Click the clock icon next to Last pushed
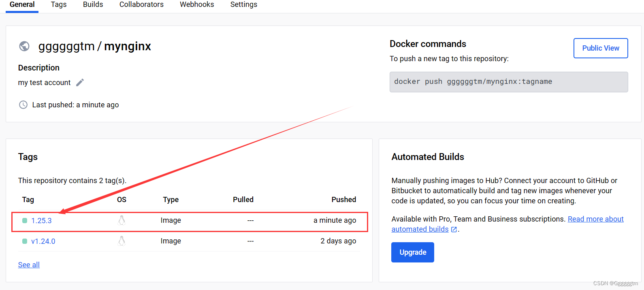This screenshot has height=290, width=644. tap(23, 105)
